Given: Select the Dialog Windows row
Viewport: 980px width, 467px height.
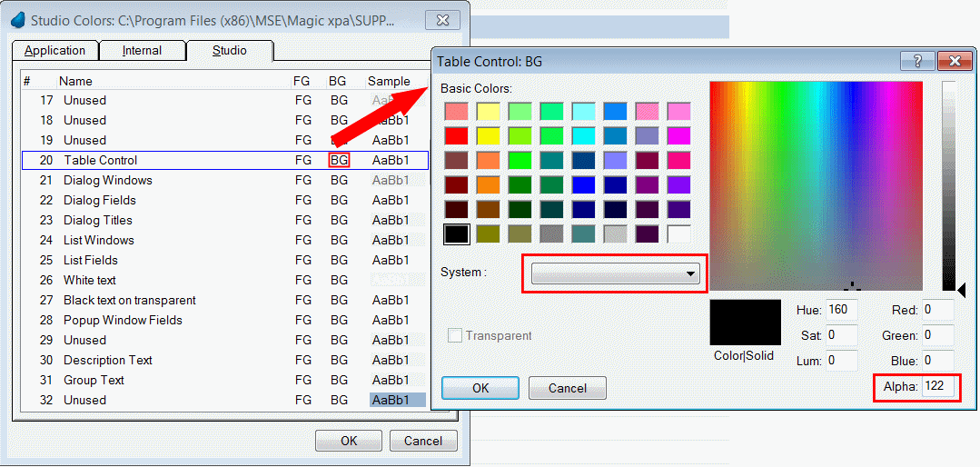Looking at the screenshot, I should point(107,180).
